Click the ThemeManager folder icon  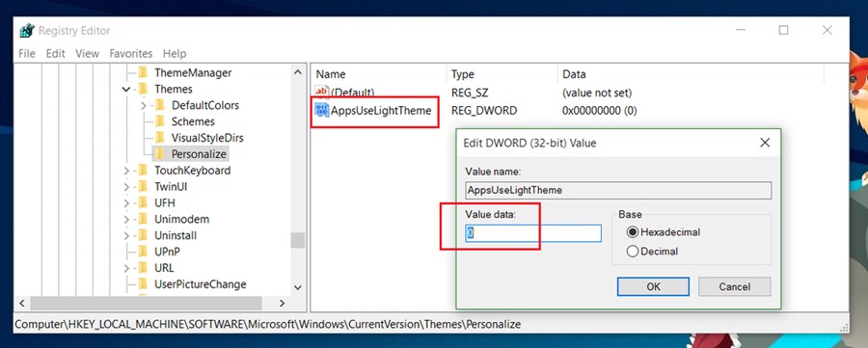pos(143,72)
